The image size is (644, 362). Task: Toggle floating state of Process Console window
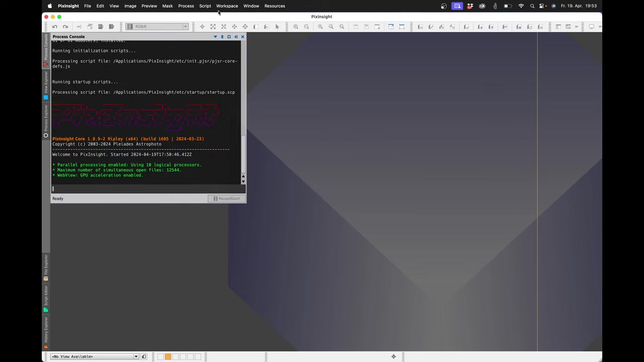click(229, 37)
